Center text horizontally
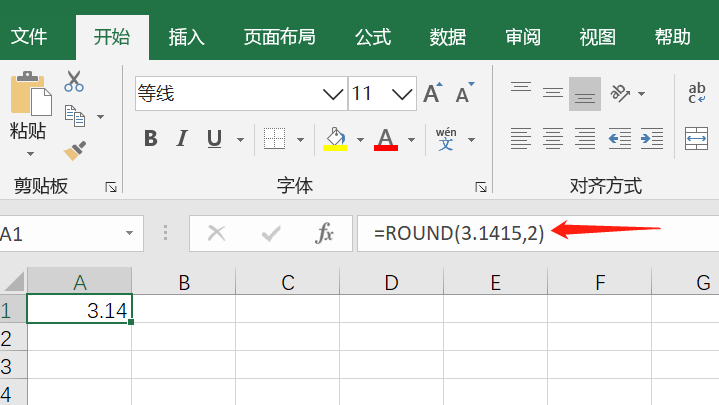This screenshot has width=719, height=405. [553, 139]
